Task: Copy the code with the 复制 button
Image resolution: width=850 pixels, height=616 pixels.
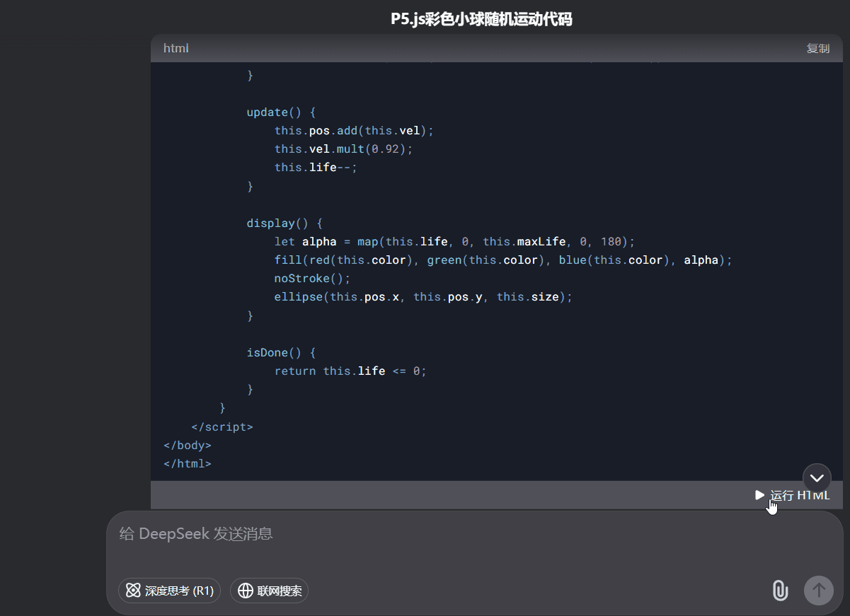Action: [818, 48]
